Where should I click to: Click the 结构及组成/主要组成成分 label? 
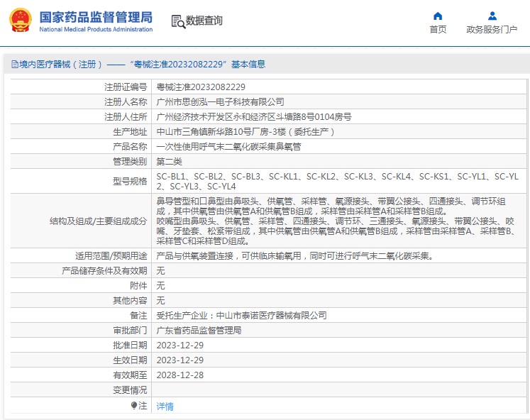(x=98, y=221)
